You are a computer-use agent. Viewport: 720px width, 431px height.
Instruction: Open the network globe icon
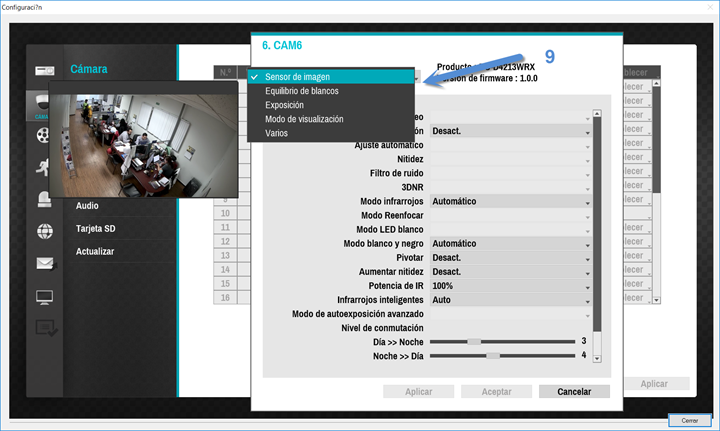[x=45, y=231]
